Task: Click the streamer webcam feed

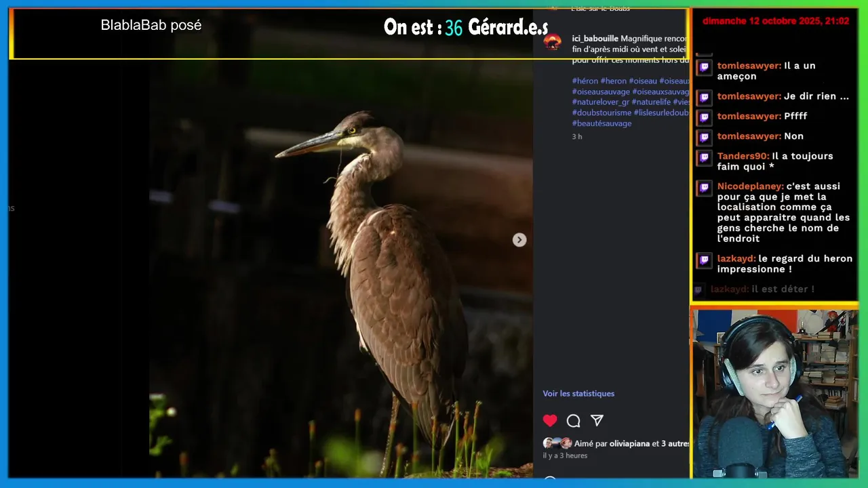Action: [x=775, y=393]
